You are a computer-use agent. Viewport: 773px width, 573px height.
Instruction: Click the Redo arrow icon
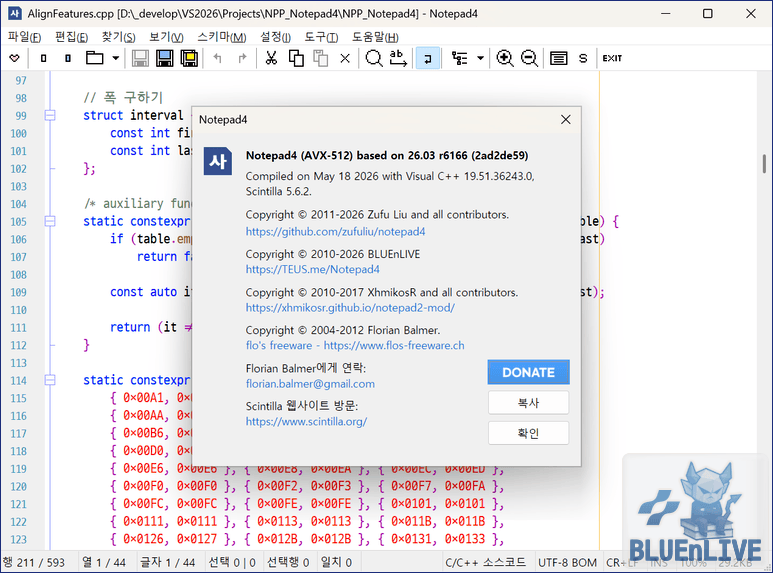(242, 58)
